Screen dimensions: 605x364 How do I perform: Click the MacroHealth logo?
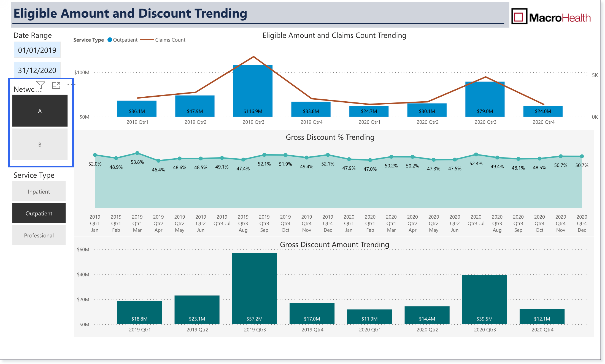pyautogui.click(x=551, y=17)
